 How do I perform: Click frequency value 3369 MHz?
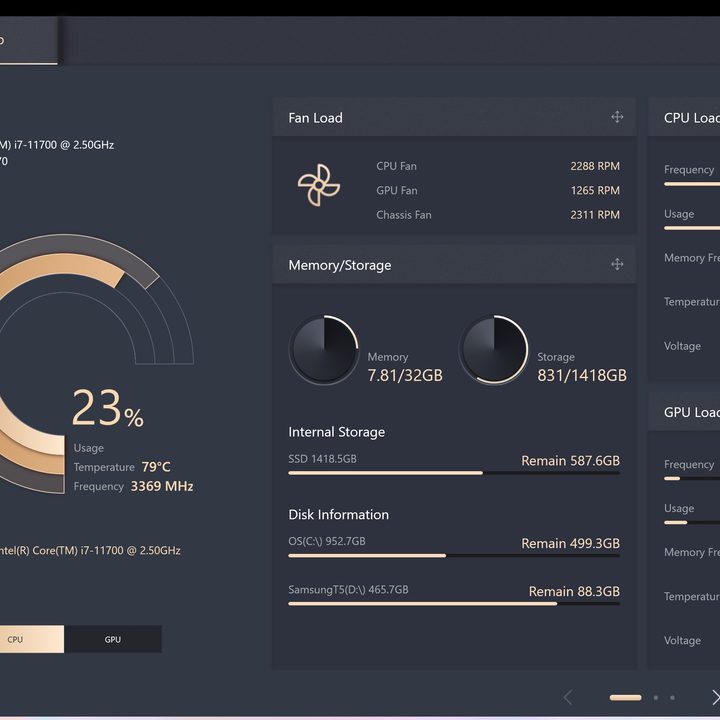162,486
